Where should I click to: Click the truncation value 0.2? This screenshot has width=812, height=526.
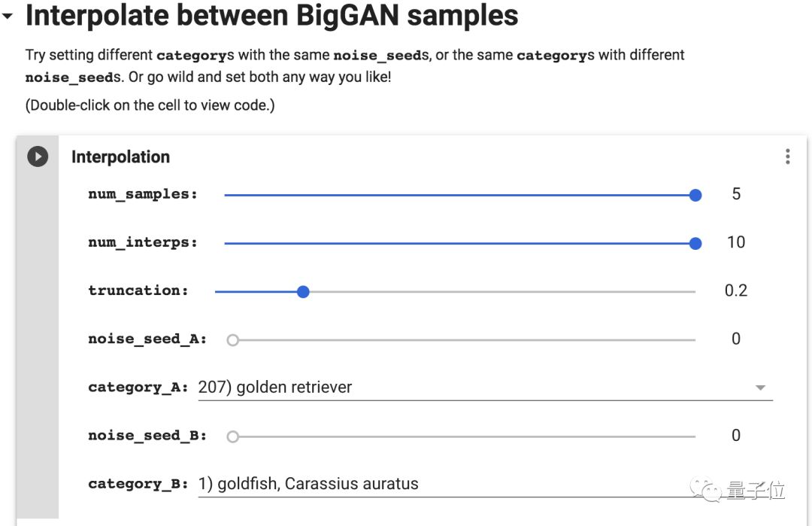point(736,290)
